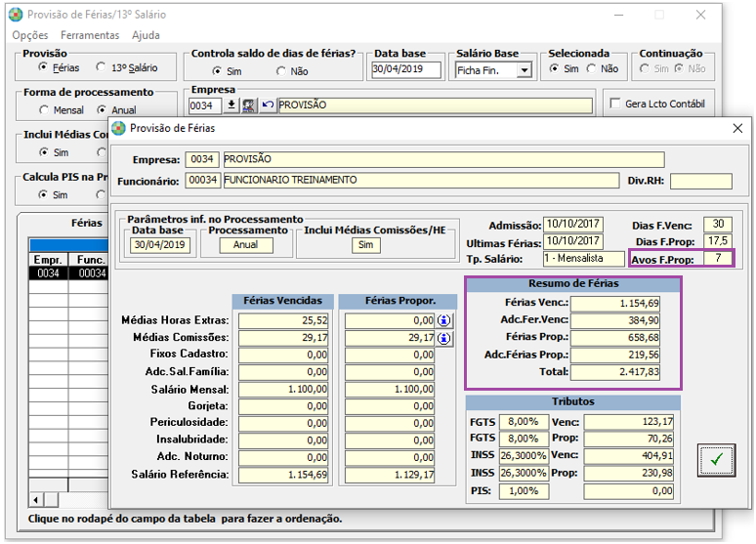Select Anual forma de processamento
Screen dimensions: 756x544
pos(102,110)
